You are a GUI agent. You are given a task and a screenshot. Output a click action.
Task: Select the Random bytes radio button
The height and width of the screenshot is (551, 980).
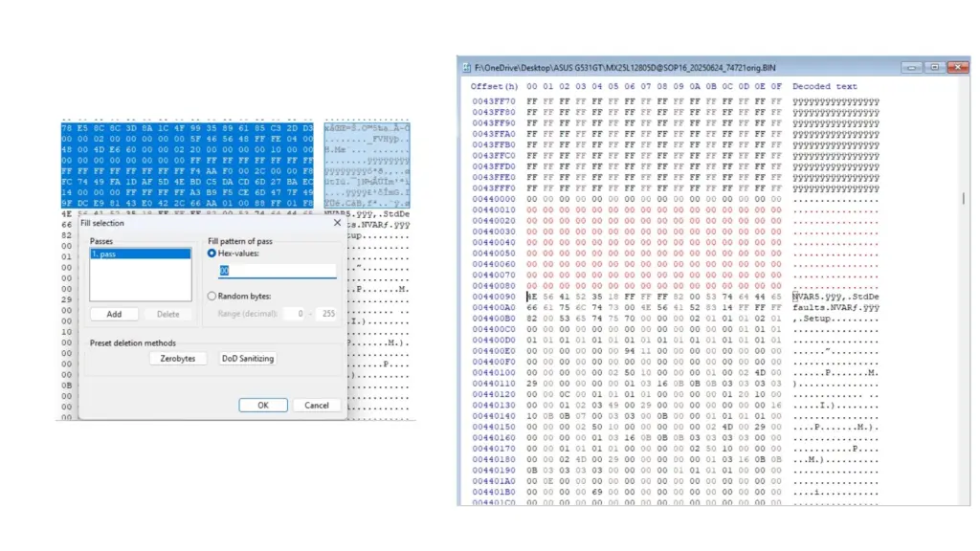212,297
